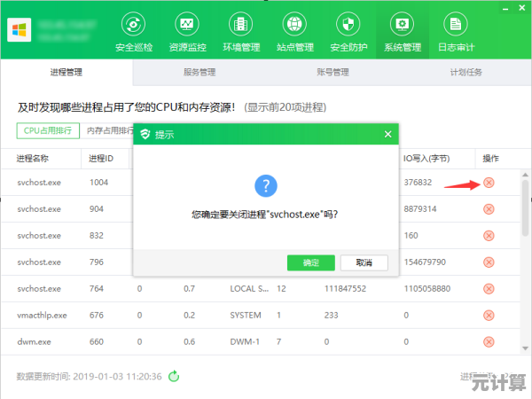Open the 计划任务 tab

click(x=465, y=73)
